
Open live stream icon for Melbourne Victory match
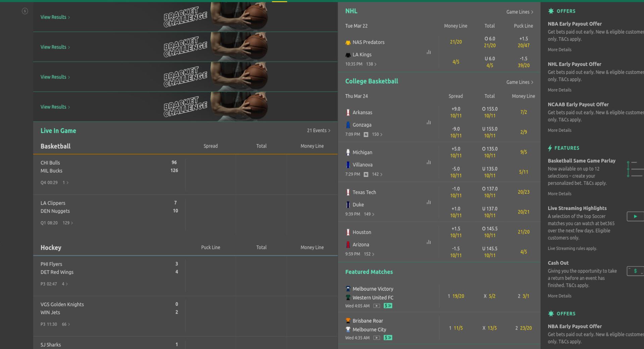[x=377, y=306]
